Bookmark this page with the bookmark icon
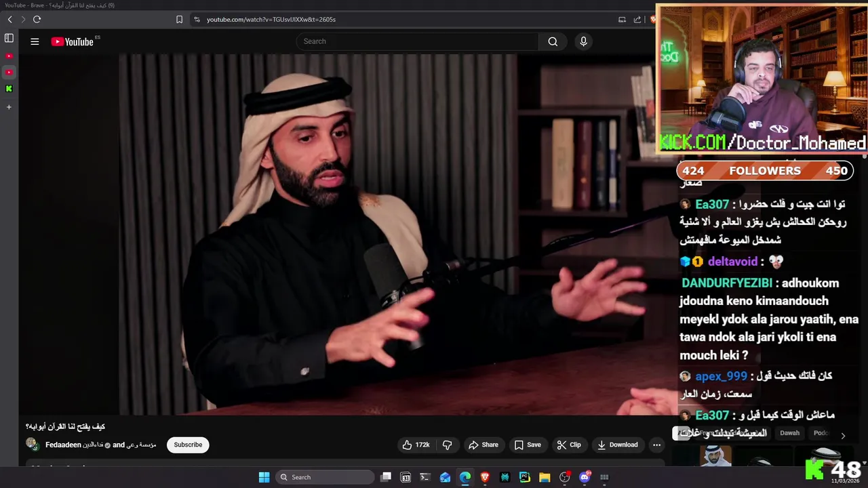Viewport: 868px width, 488px height. (x=179, y=20)
